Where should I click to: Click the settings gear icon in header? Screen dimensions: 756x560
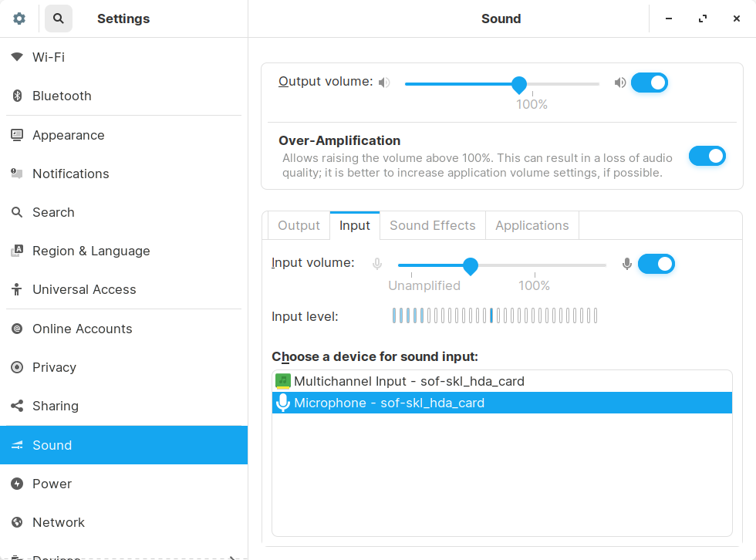coord(19,19)
